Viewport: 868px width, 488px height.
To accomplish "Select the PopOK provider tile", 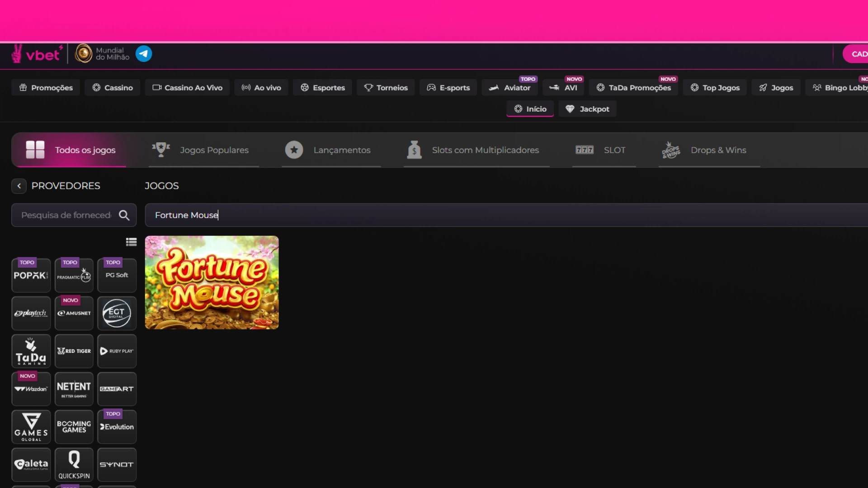I will (x=31, y=275).
